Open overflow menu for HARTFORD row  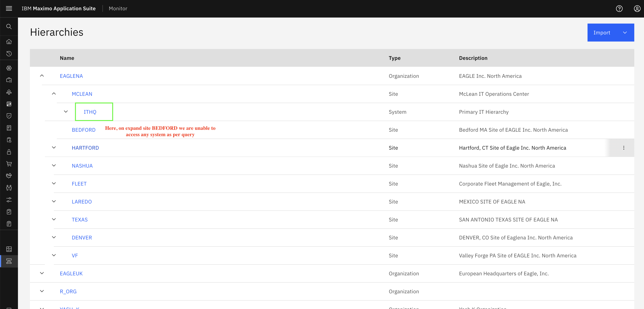pos(624,148)
